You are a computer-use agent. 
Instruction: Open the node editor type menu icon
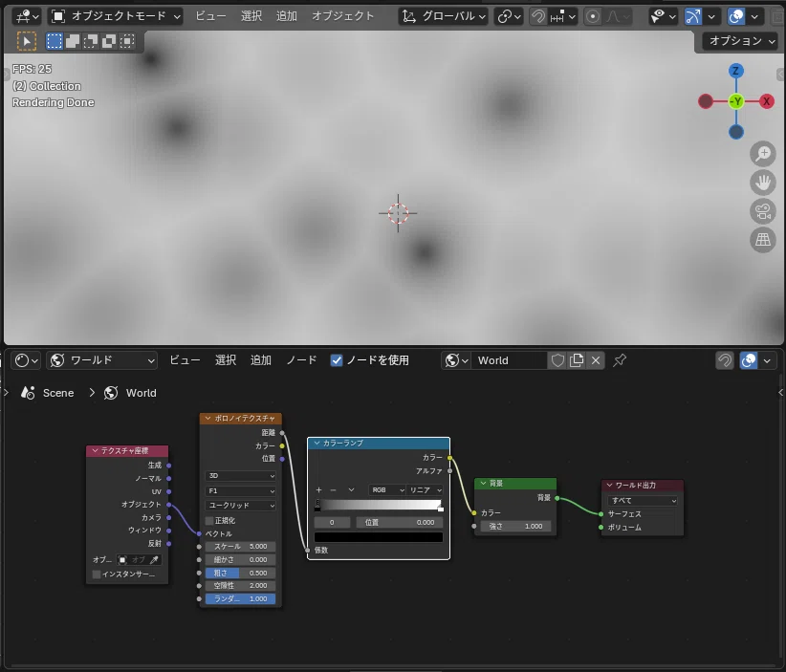click(x=26, y=360)
